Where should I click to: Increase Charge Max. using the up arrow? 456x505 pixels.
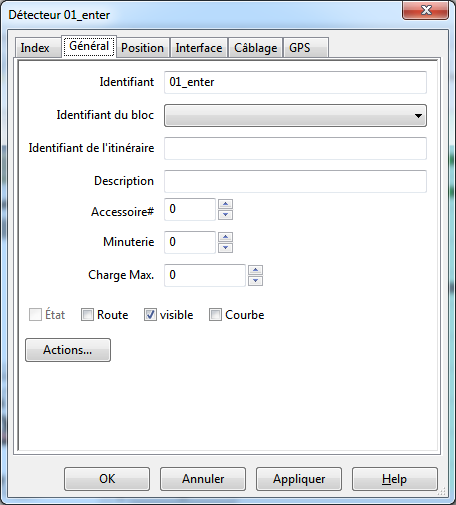(x=255, y=270)
